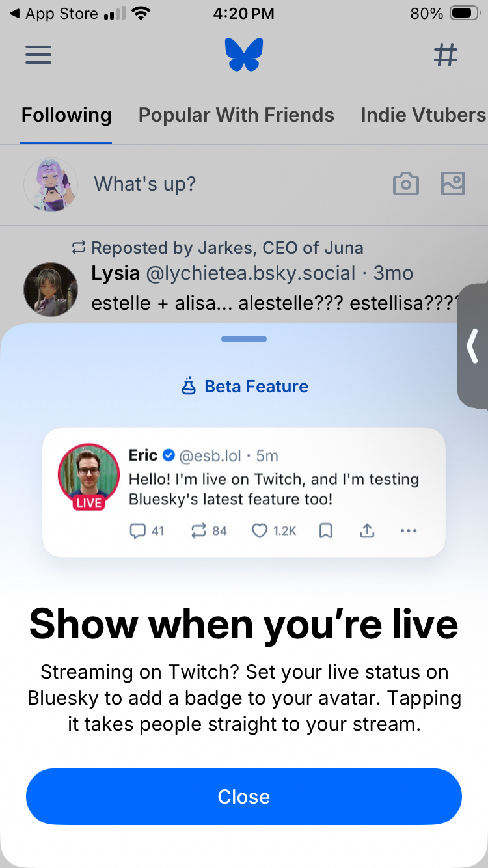Tap the reply icon on Eric's post
Screen dimensions: 488x868
138,531
